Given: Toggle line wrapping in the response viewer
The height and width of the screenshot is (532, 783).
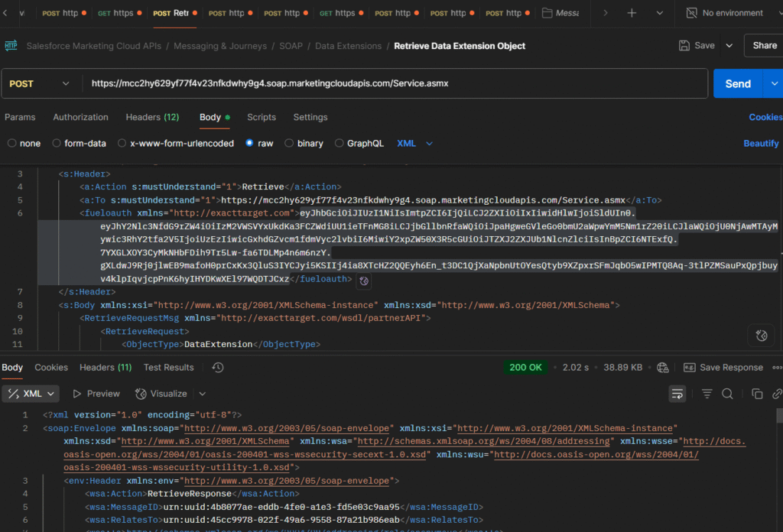Looking at the screenshot, I should coord(677,393).
